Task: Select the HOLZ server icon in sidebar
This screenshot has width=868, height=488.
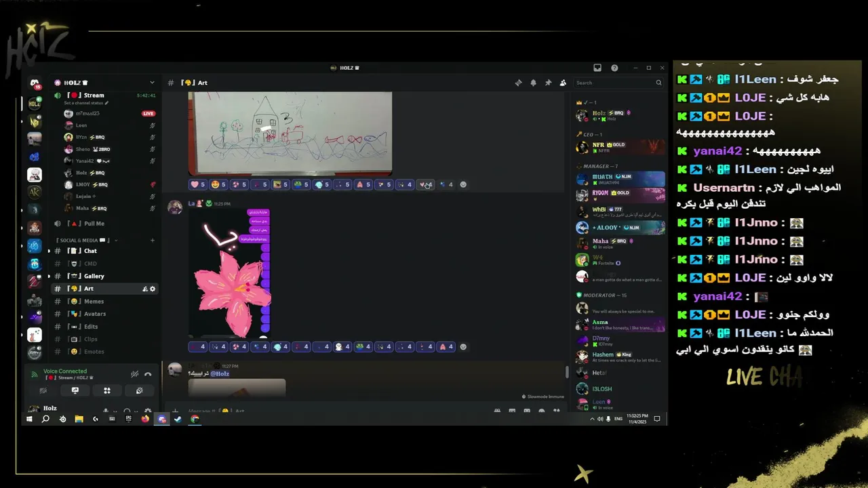Action: [x=35, y=103]
